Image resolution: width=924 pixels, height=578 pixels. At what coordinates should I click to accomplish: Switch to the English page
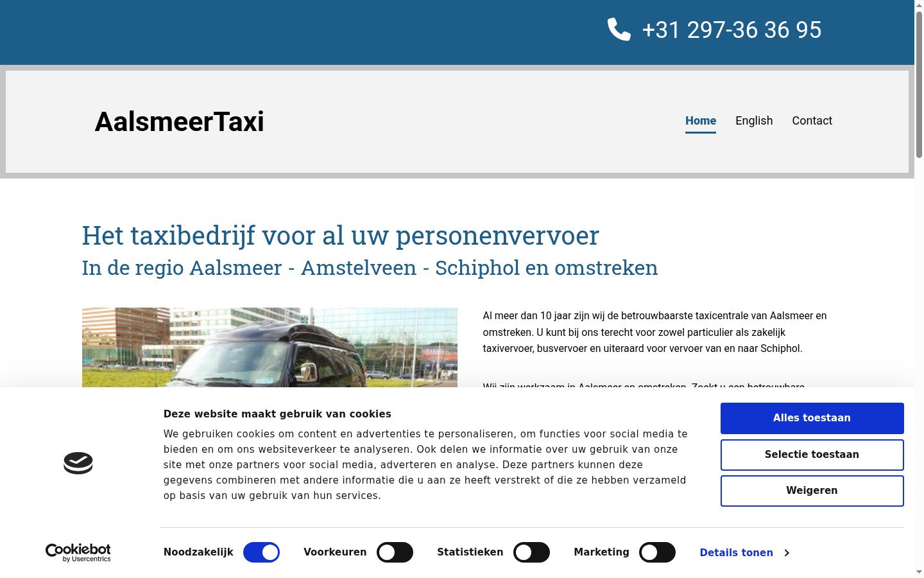pos(754,121)
